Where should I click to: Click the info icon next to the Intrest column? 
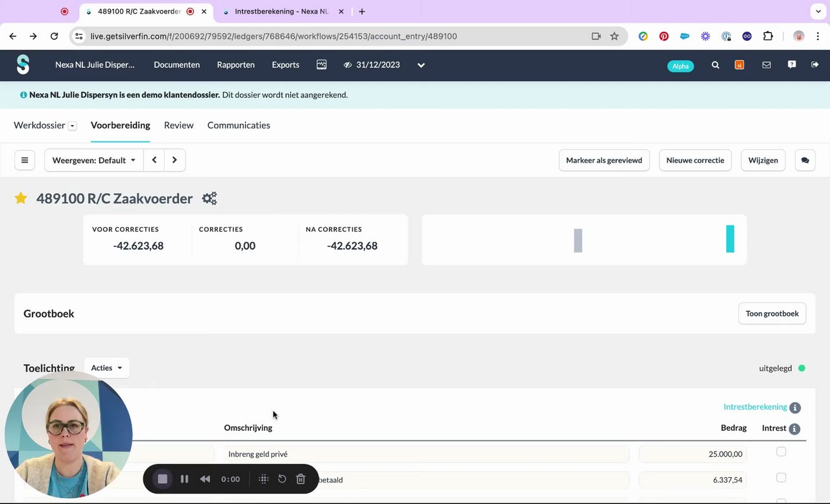(x=795, y=429)
